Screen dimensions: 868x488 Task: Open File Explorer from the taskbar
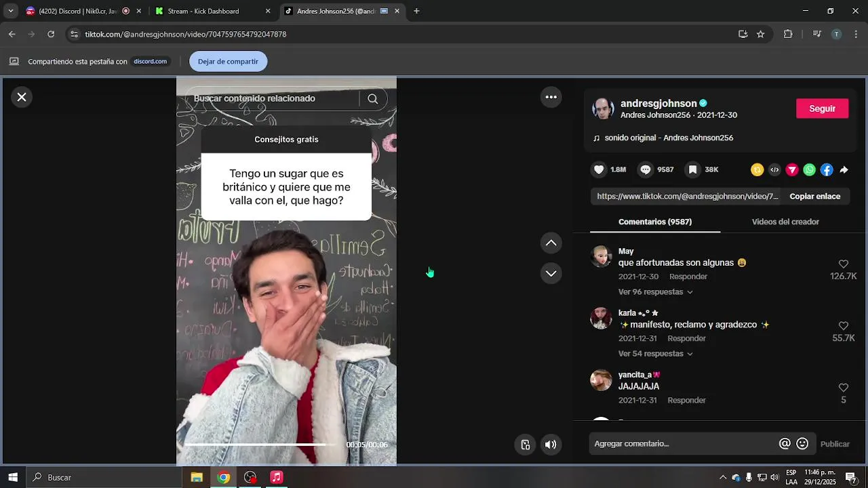tap(197, 477)
